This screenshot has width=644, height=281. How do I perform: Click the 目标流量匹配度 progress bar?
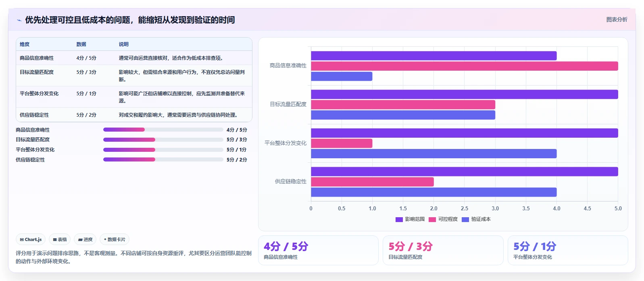(x=163, y=140)
